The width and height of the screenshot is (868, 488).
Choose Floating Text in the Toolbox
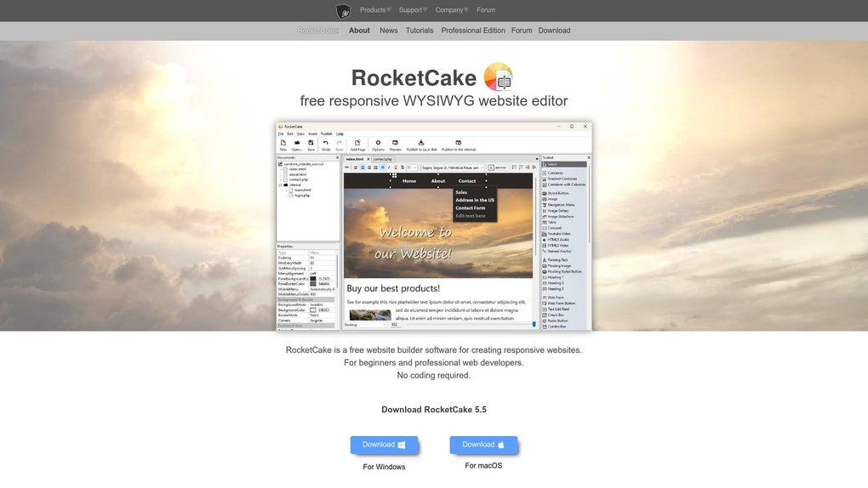point(556,259)
